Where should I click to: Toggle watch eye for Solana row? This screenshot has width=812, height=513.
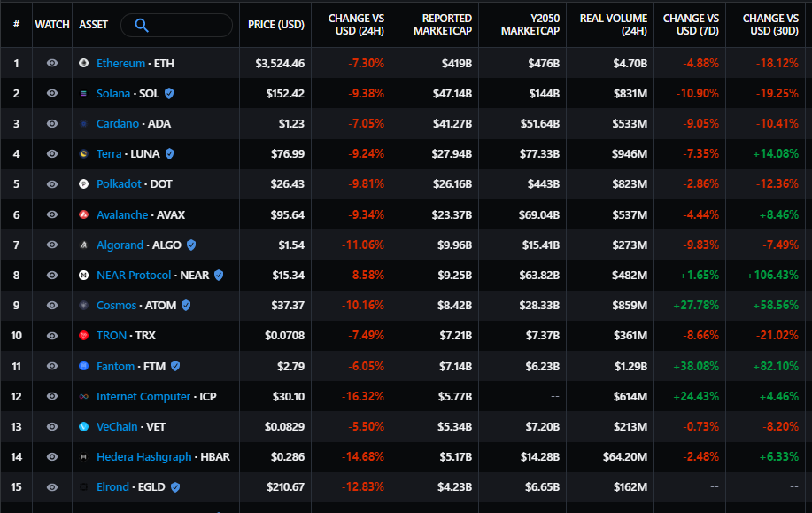(51, 93)
